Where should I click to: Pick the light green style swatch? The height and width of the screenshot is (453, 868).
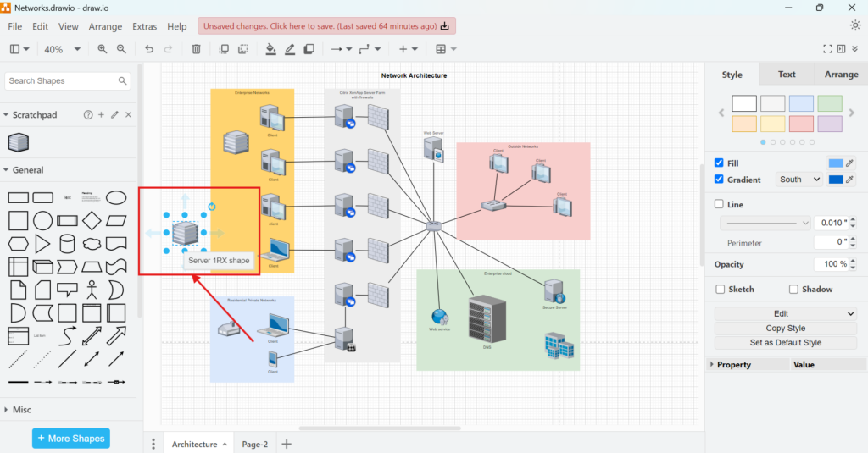[x=829, y=103]
